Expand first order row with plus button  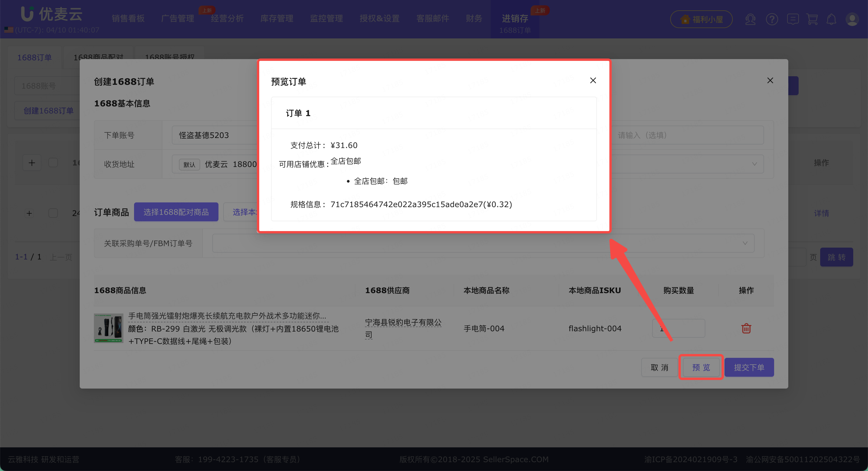click(x=32, y=163)
